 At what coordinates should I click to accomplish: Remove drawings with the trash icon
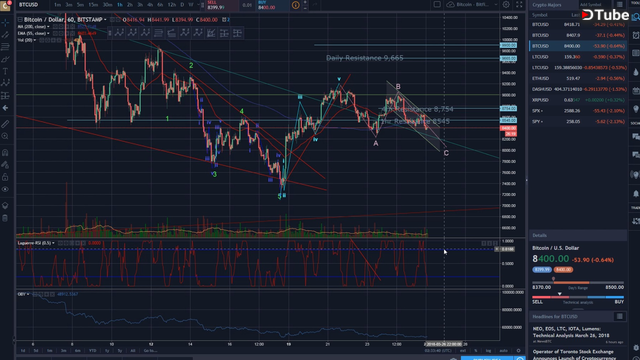[x=5, y=218]
